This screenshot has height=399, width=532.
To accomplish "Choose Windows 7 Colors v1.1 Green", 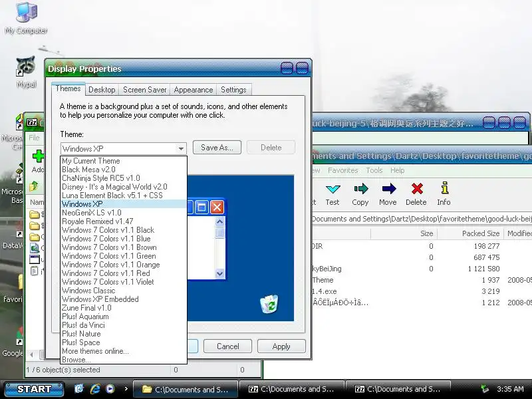I will click(124, 256).
